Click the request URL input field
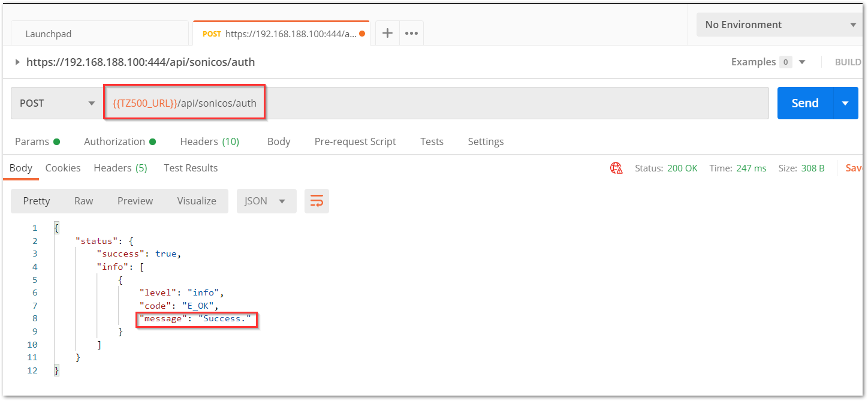This screenshot has width=868, height=401. (436, 103)
